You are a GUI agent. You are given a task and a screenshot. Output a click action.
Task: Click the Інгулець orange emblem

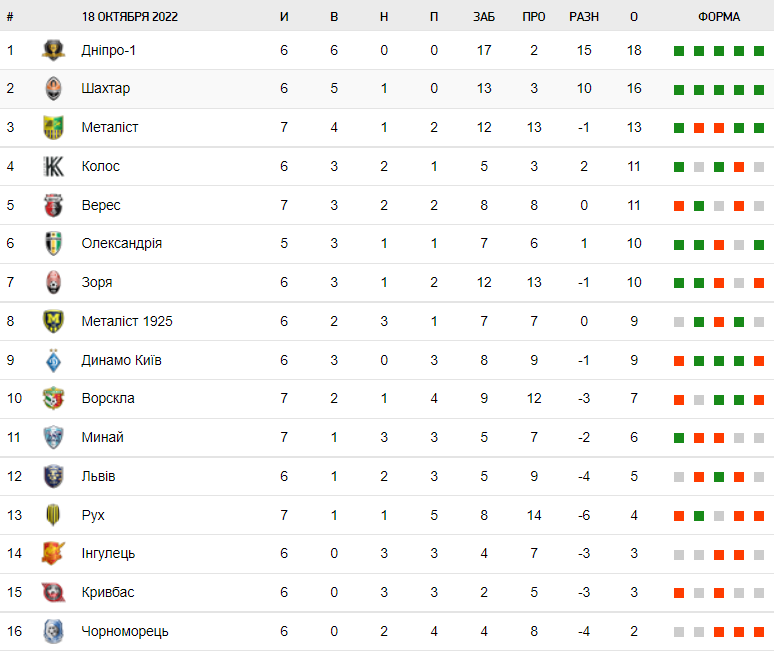tap(53, 553)
